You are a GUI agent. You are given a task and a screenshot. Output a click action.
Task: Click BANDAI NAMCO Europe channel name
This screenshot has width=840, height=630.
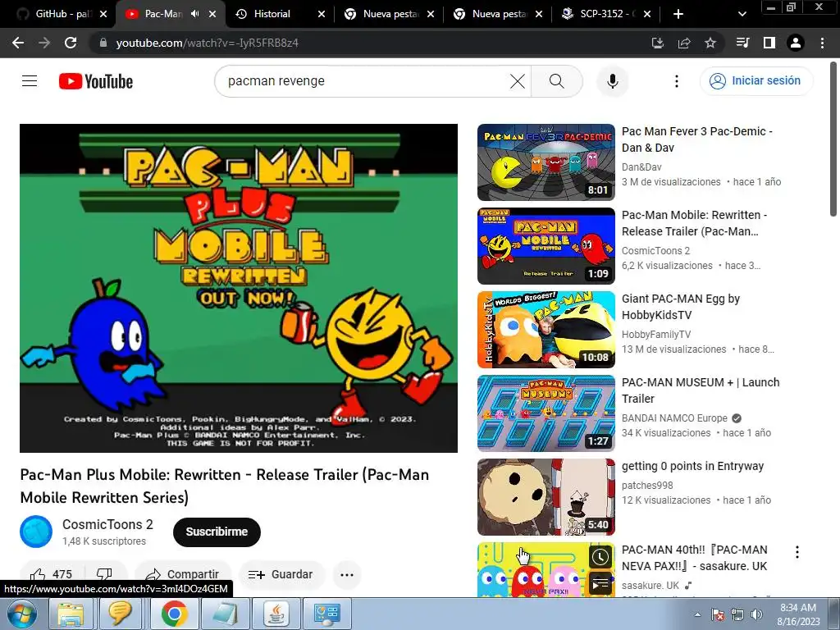[674, 418]
